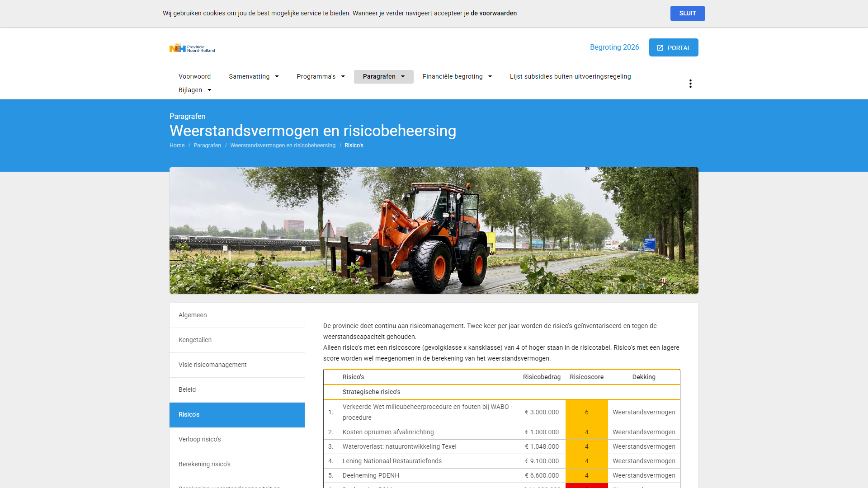The width and height of the screenshot is (868, 488).
Task: Click the Paragrafen breadcrumb link
Action: click(x=207, y=145)
